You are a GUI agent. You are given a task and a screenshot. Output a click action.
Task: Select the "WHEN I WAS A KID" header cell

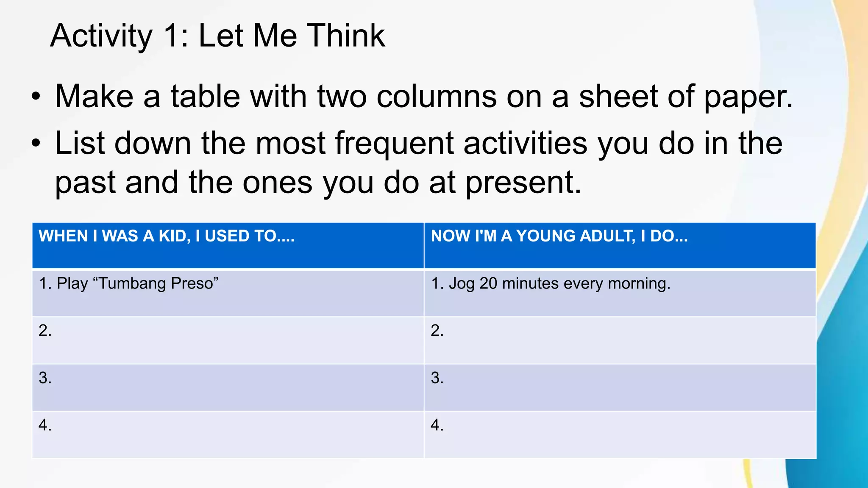(x=228, y=245)
